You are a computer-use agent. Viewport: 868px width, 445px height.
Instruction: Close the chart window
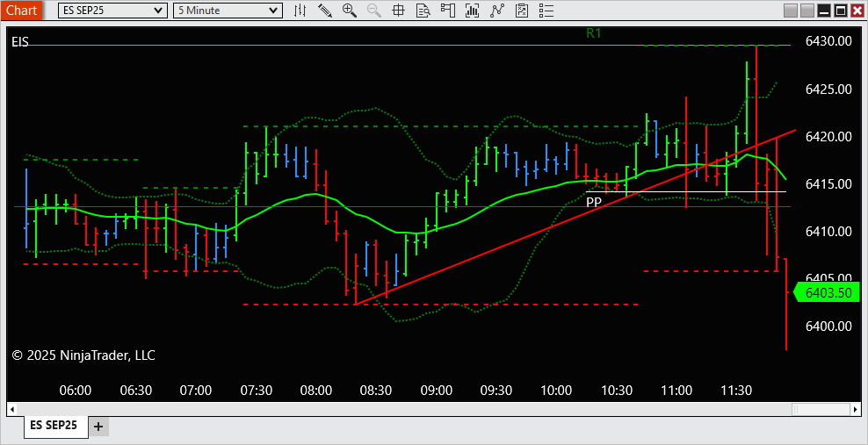click(x=857, y=11)
